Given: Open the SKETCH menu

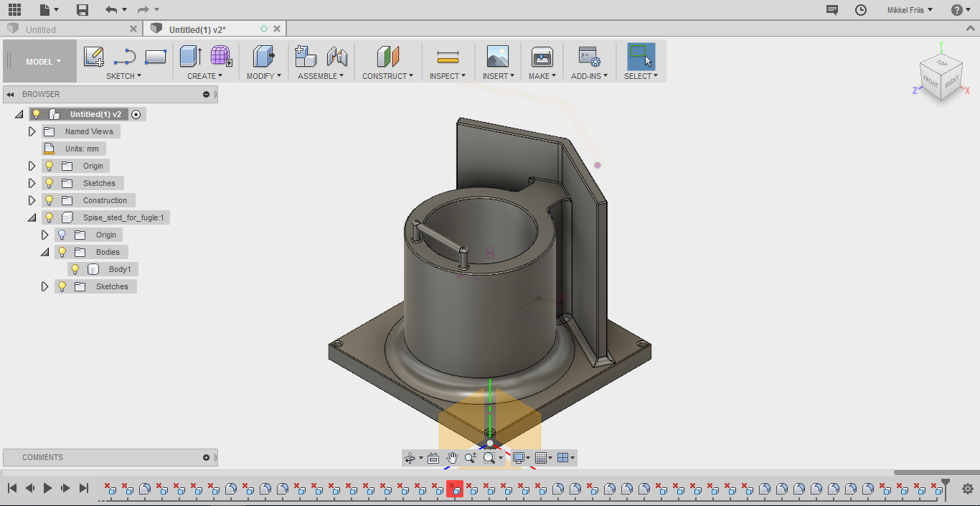Looking at the screenshot, I should pyautogui.click(x=123, y=76).
